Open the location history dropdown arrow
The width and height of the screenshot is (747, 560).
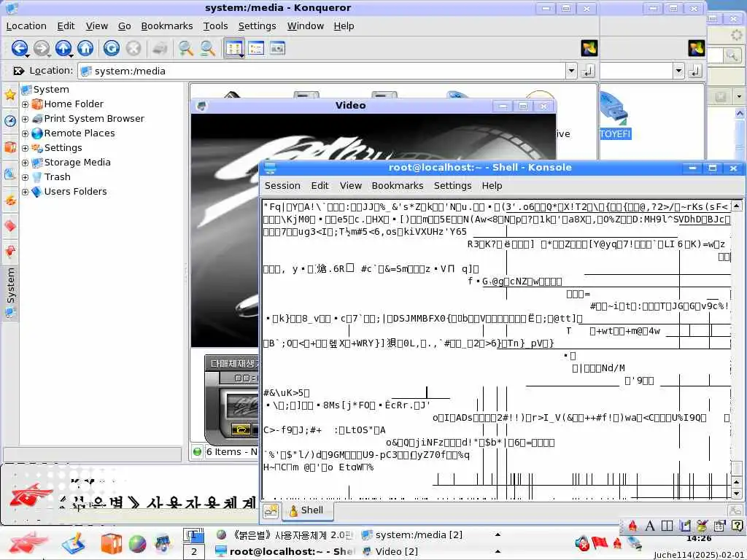tap(571, 71)
